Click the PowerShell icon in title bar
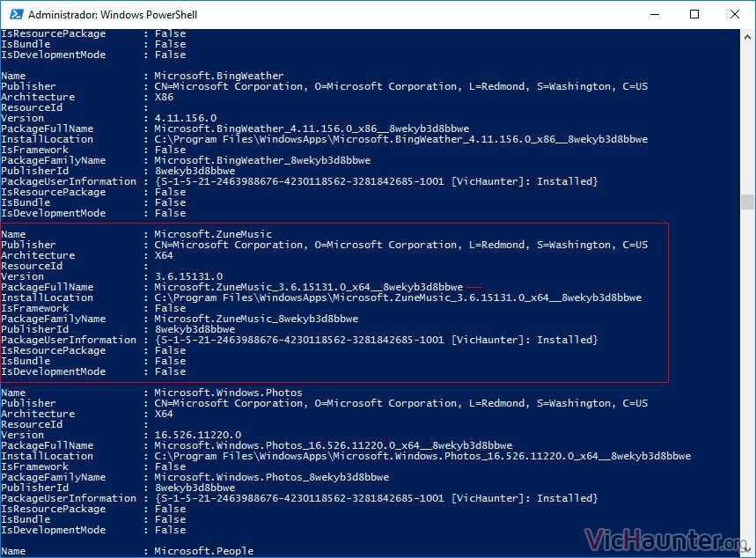The image size is (756, 558). [17, 14]
